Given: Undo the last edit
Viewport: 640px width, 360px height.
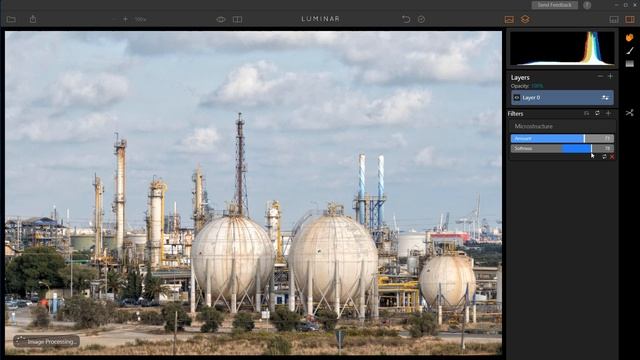Looking at the screenshot, I should (406, 19).
